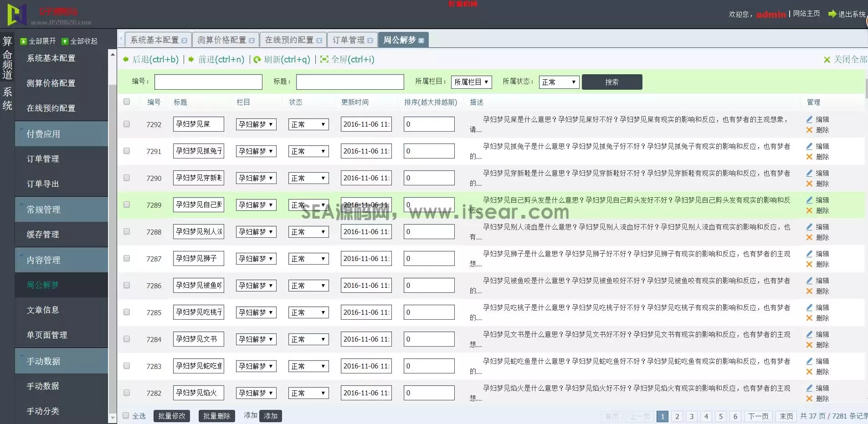Click the 批量删除 button

pyautogui.click(x=217, y=416)
